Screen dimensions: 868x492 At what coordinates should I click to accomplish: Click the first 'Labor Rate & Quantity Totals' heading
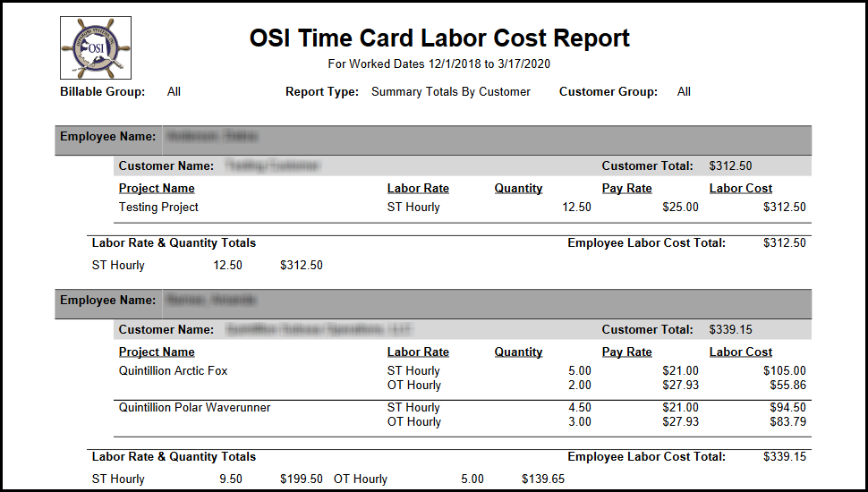[174, 243]
